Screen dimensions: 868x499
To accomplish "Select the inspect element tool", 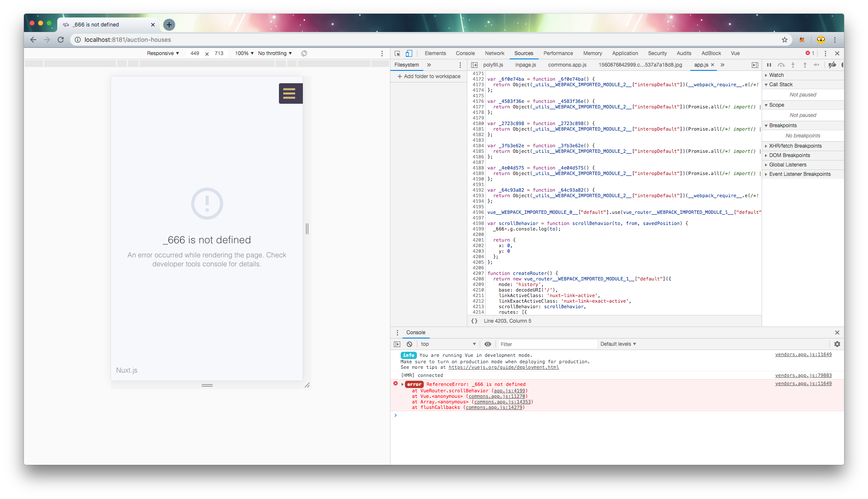I will click(398, 53).
